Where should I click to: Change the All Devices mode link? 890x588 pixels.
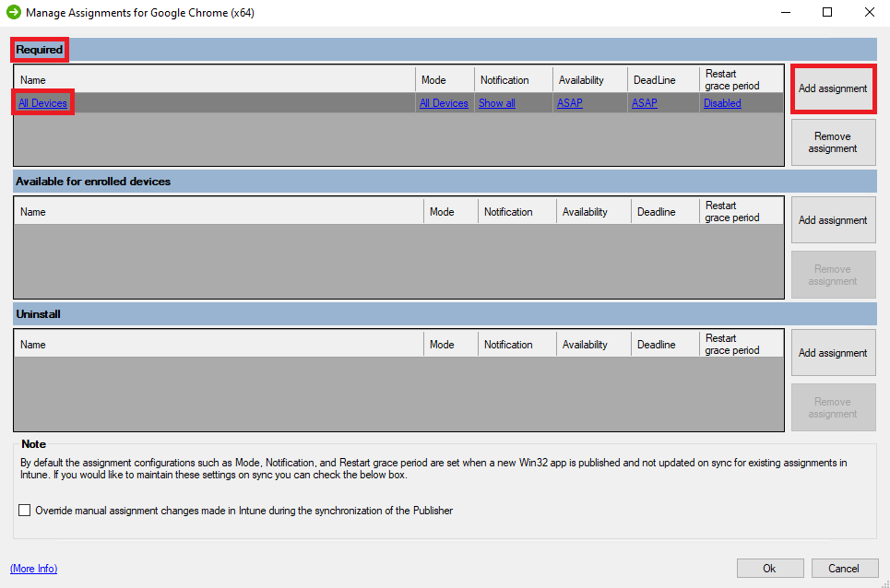[x=444, y=103]
